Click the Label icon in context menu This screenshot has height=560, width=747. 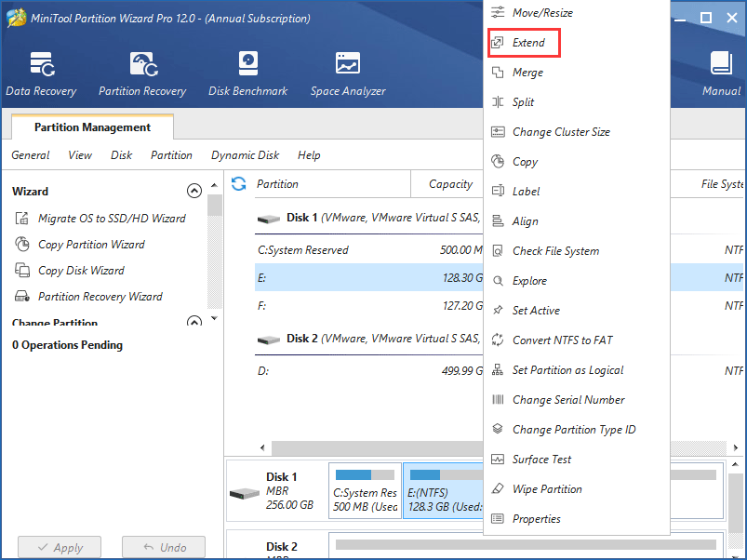(x=498, y=191)
